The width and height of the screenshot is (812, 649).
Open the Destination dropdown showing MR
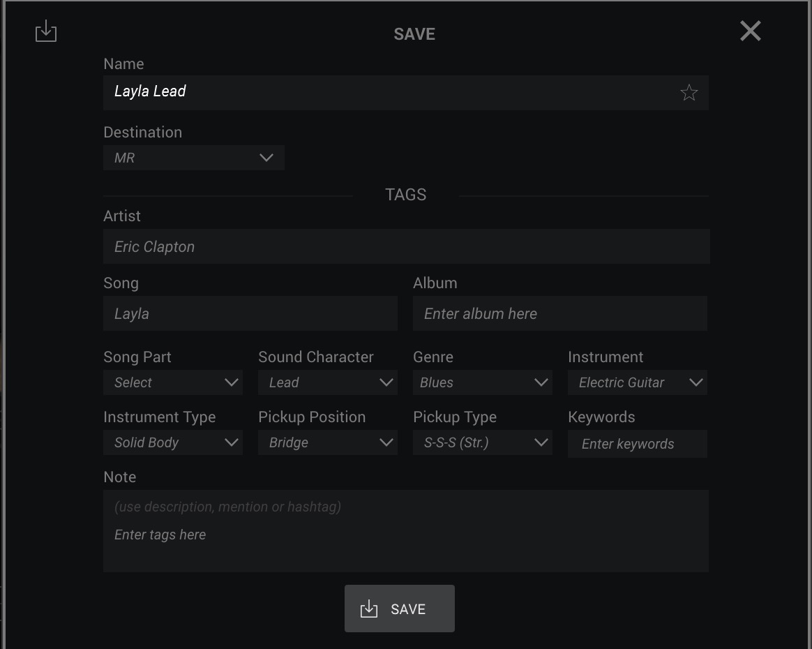click(x=194, y=158)
